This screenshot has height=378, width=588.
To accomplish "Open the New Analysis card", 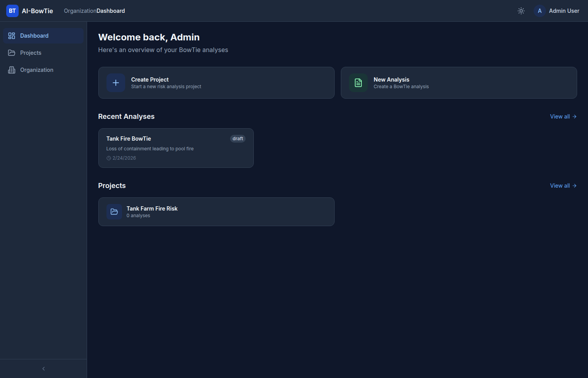I will pos(459,83).
